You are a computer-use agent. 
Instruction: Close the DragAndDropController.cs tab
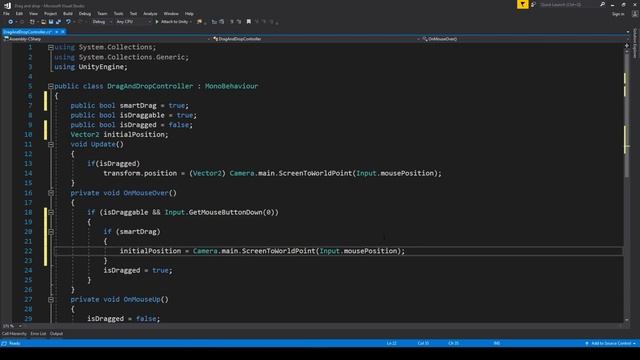point(63,32)
